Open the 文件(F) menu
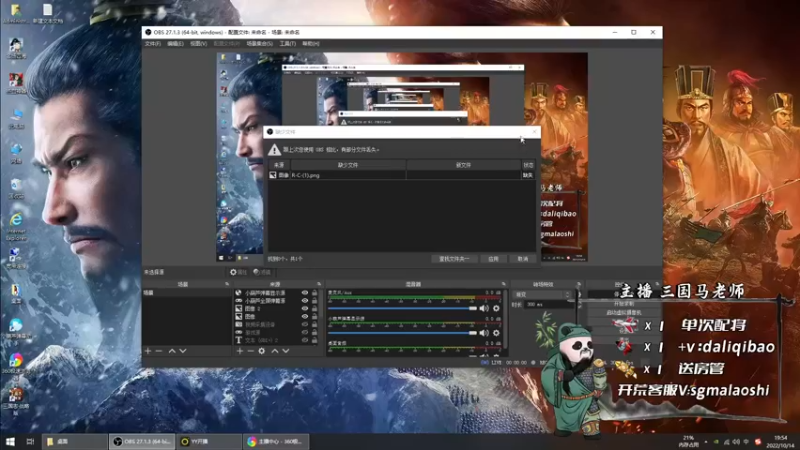800x450 pixels. pyautogui.click(x=153, y=44)
